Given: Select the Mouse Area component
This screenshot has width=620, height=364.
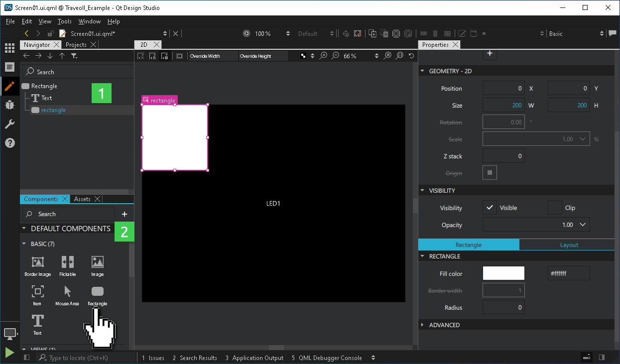Looking at the screenshot, I should [67, 294].
